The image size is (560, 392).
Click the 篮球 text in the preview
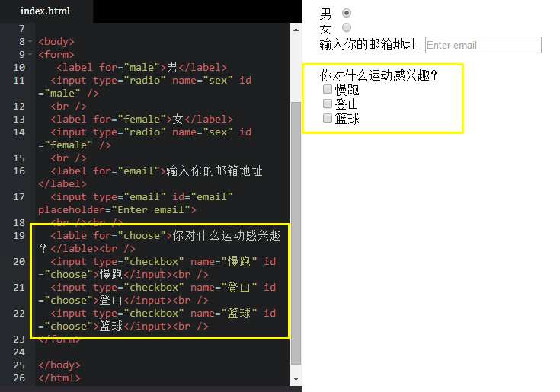point(347,119)
